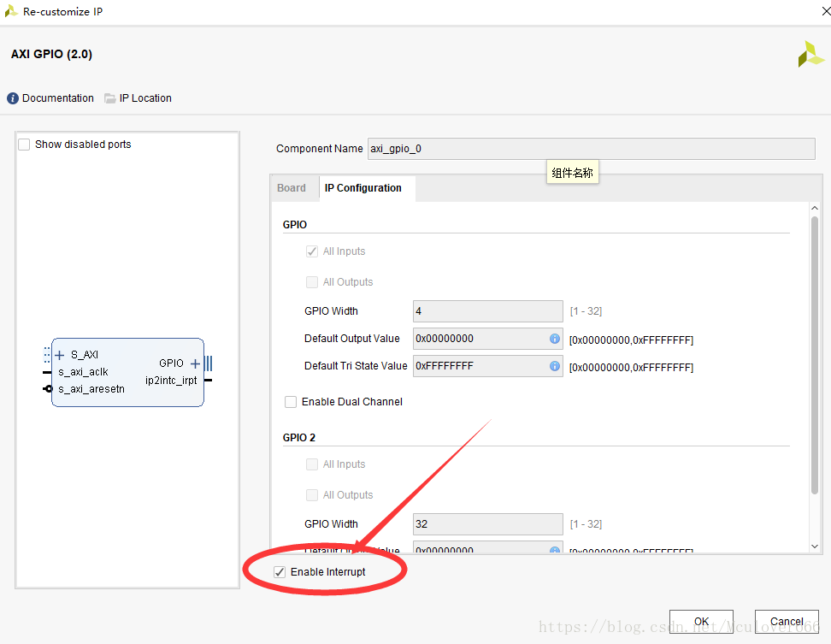This screenshot has height=644, width=831.
Task: Click scroll down arrow of configuration panel
Action: click(815, 547)
